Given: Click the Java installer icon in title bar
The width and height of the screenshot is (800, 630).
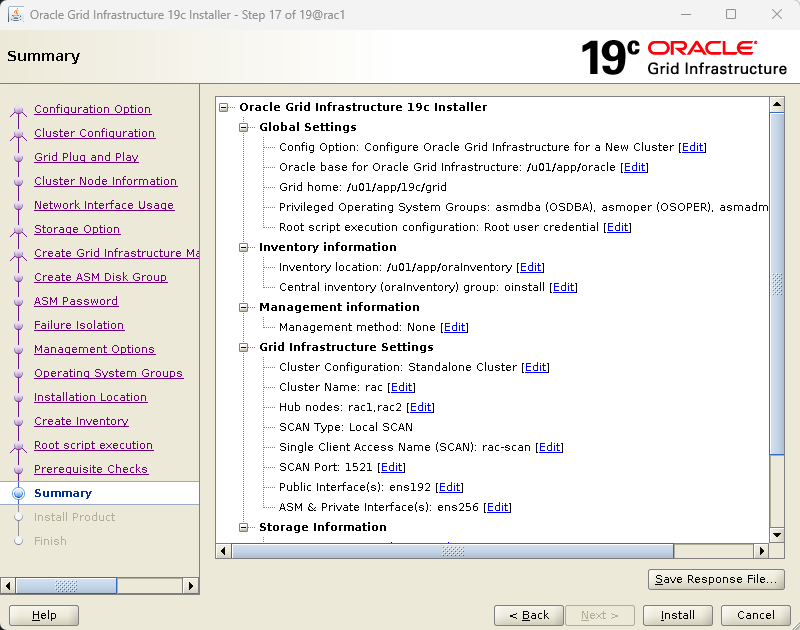Looking at the screenshot, I should (x=16, y=15).
